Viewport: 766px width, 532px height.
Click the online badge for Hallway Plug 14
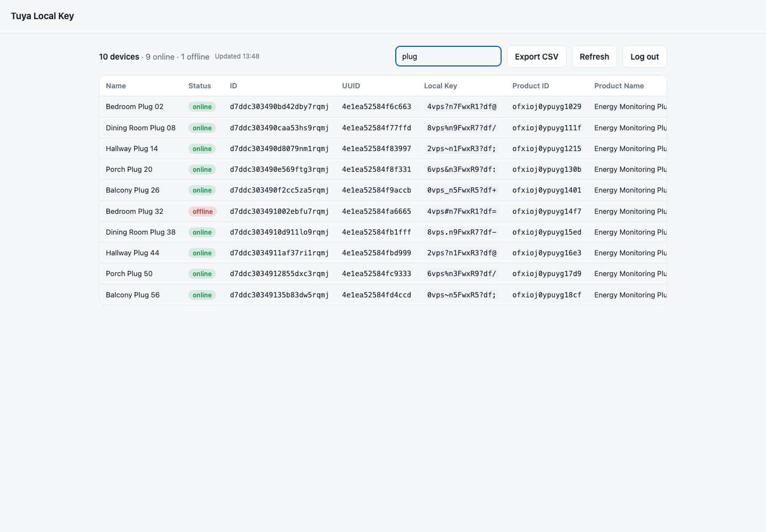(x=202, y=148)
